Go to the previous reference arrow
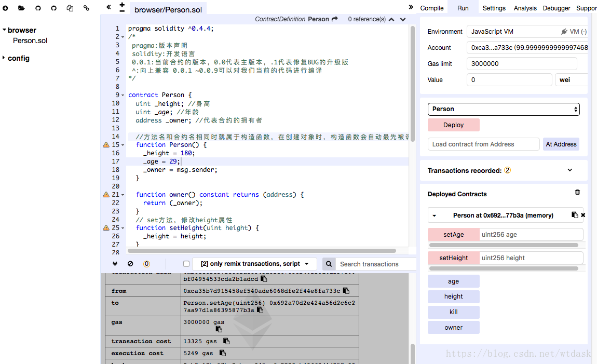Screen dimensions: 597x364 click(x=391, y=19)
